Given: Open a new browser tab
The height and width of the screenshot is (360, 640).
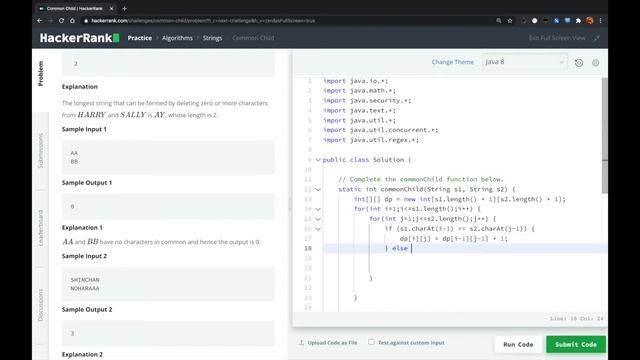Looking at the screenshot, I should (x=124, y=8).
